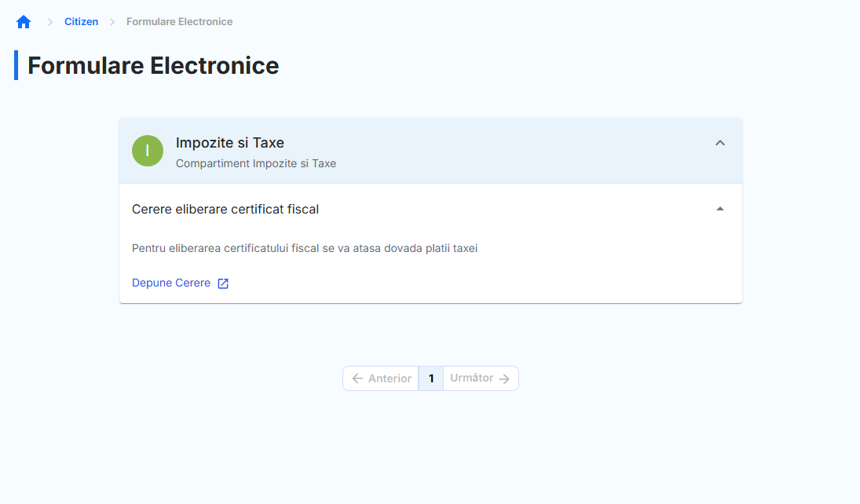Collapse the Impozite si Taxe section chevron
860x504 pixels.
(x=720, y=143)
